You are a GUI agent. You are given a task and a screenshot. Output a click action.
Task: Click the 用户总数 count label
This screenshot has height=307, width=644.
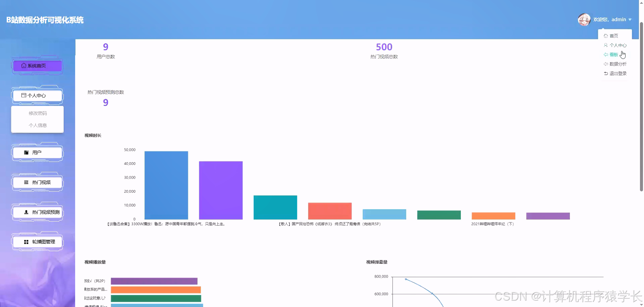106,57
